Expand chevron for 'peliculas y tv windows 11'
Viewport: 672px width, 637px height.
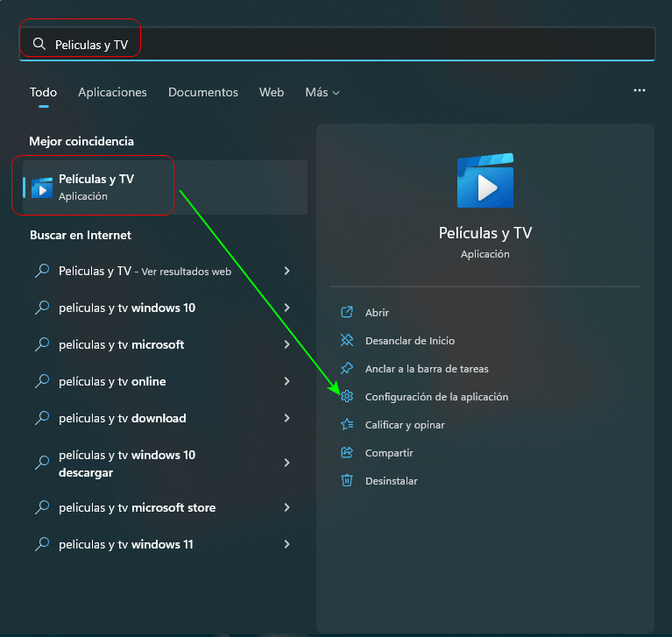pyautogui.click(x=286, y=544)
